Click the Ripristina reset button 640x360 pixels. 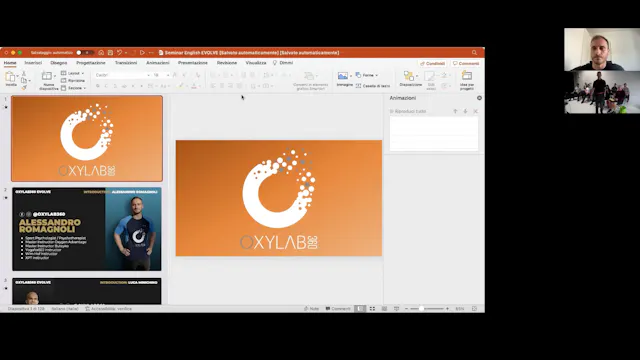73,81
